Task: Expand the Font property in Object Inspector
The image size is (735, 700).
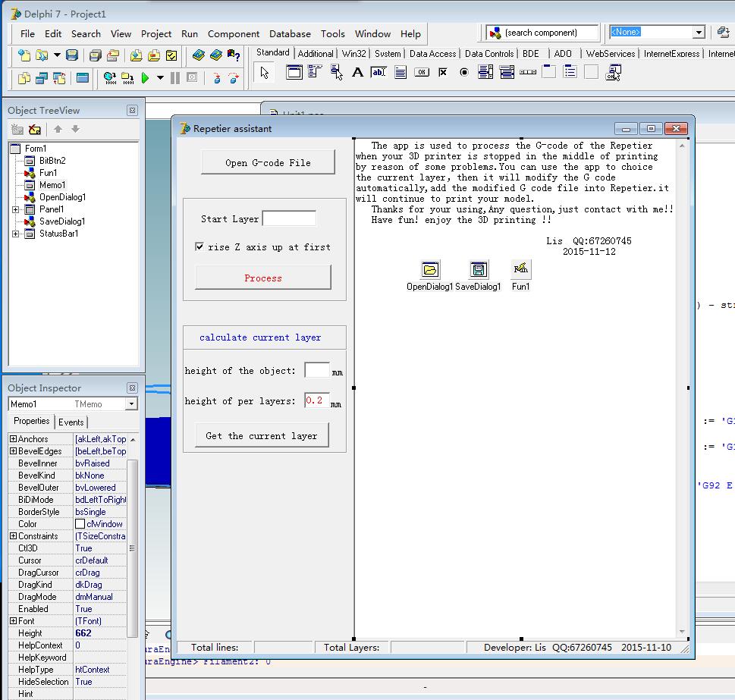Action: (x=13, y=621)
